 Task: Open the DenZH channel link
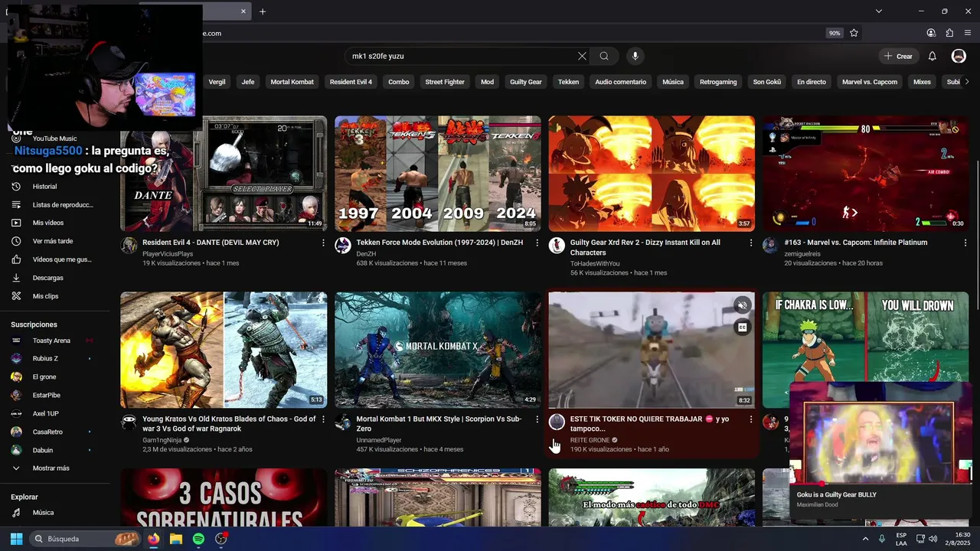click(366, 253)
